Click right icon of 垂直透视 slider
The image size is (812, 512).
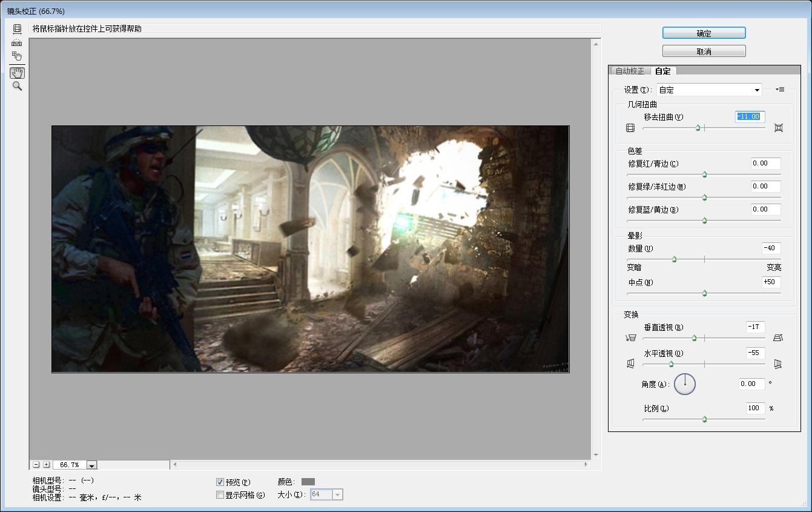pos(778,338)
